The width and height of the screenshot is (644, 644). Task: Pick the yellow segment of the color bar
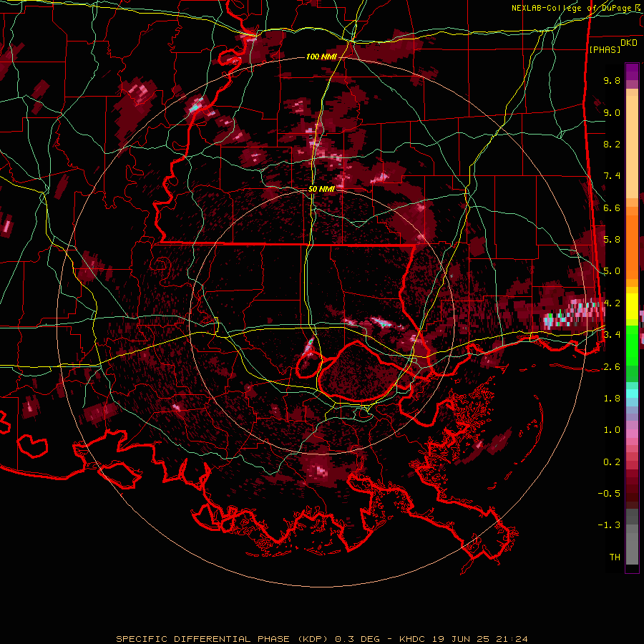(632, 306)
